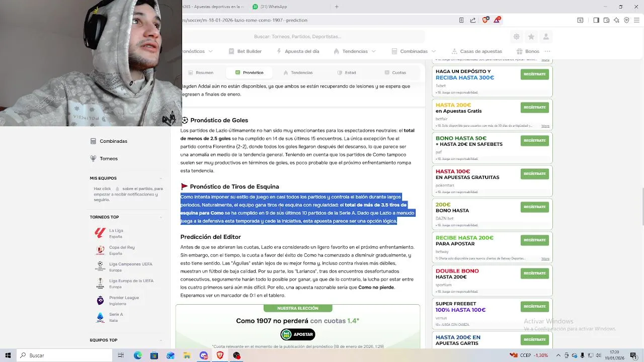Open the three-dots more navigation menu
The height and width of the screenshot is (362, 644).
point(547,51)
